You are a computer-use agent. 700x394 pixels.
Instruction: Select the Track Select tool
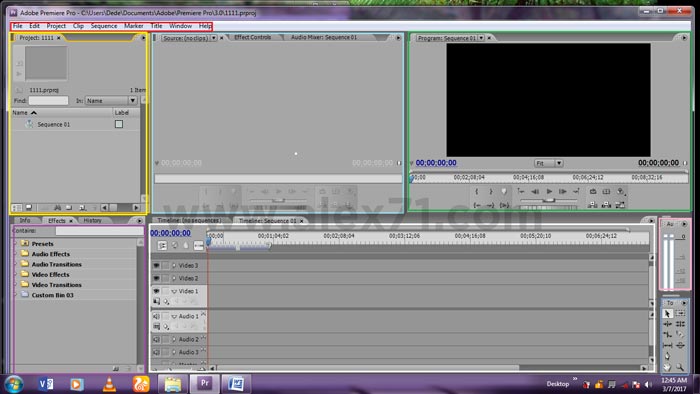[680, 313]
